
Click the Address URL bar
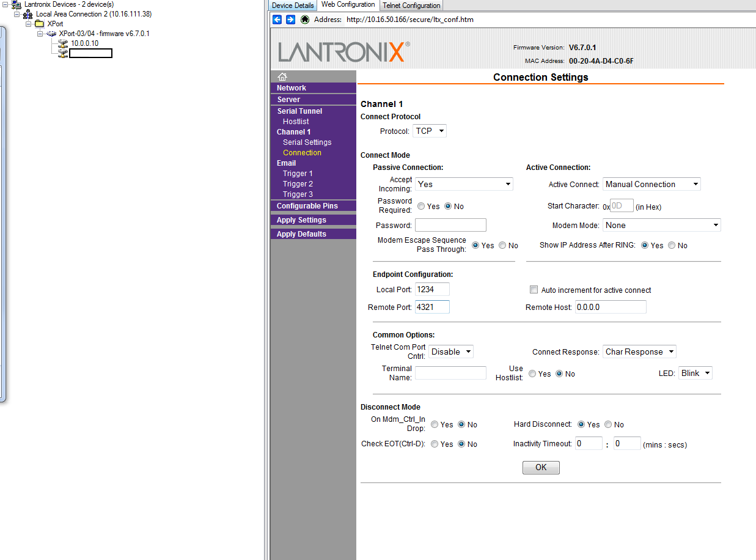[409, 20]
